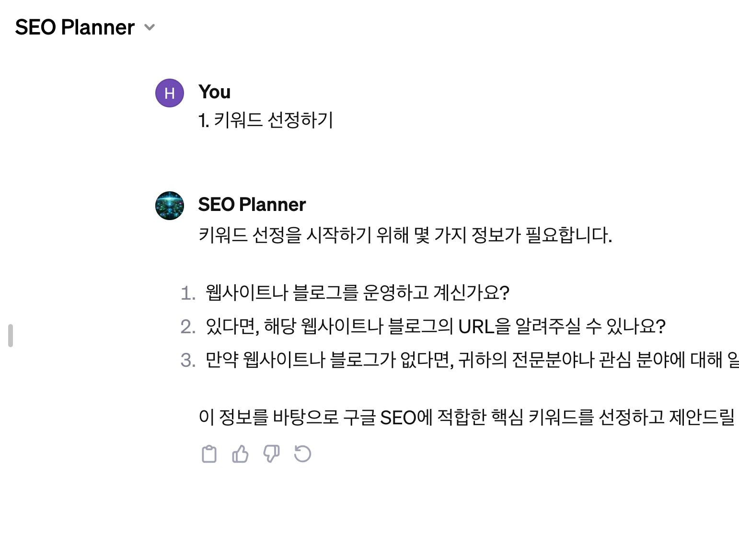Image resolution: width=739 pixels, height=560 pixels.
Task: Click the thumbs up icon
Action: [240, 454]
